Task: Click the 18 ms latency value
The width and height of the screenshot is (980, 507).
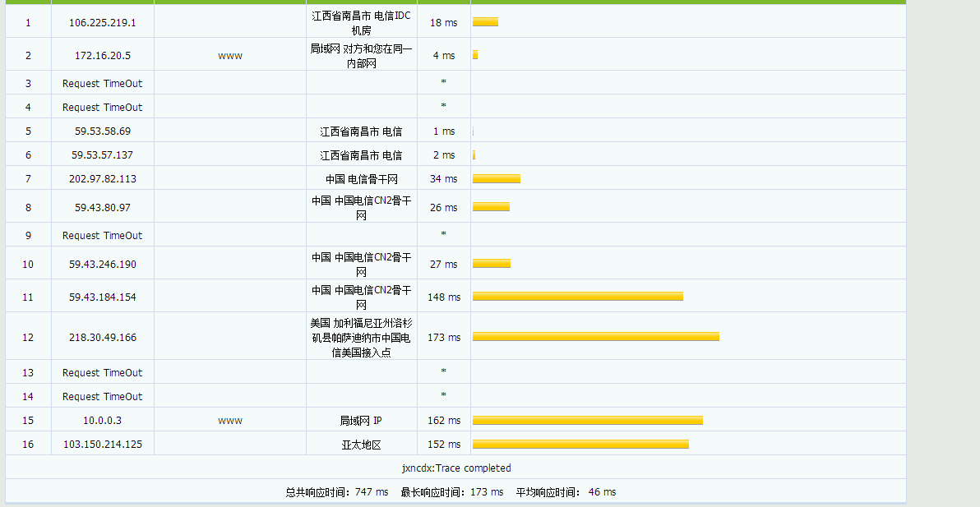Action: click(444, 22)
